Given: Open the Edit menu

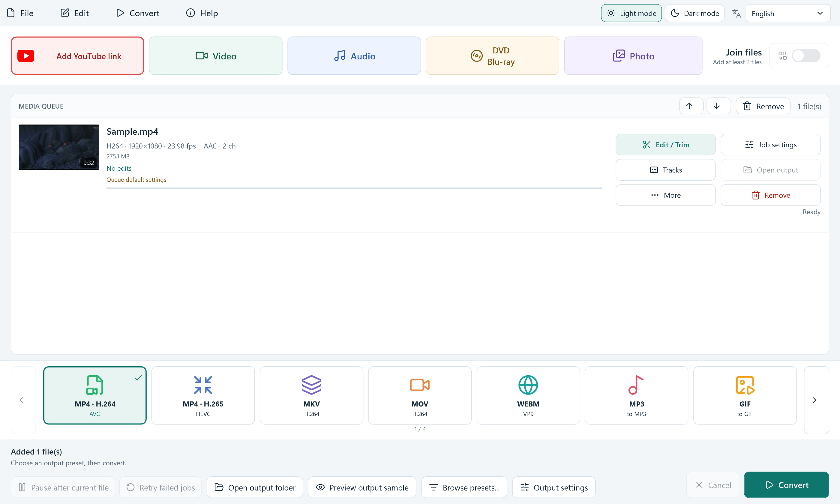Looking at the screenshot, I should [75, 13].
